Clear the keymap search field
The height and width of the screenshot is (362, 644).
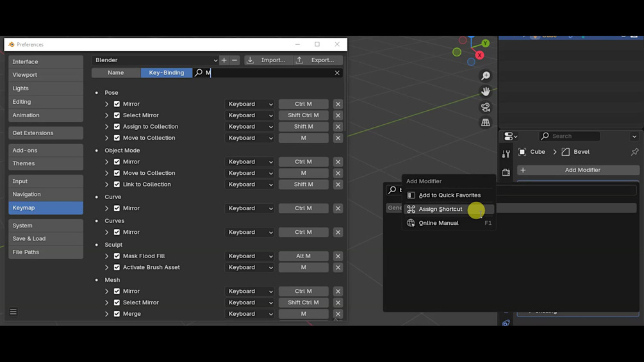pyautogui.click(x=337, y=72)
